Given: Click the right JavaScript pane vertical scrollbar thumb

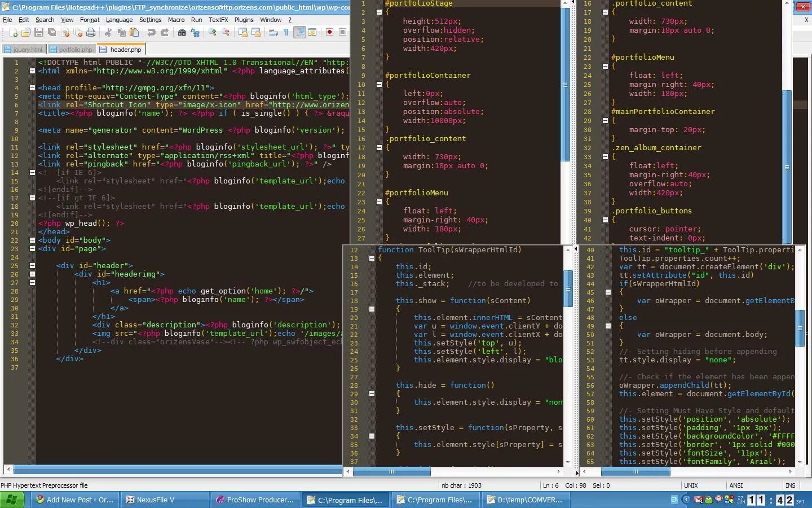Looking at the screenshot, I should coord(800,327).
